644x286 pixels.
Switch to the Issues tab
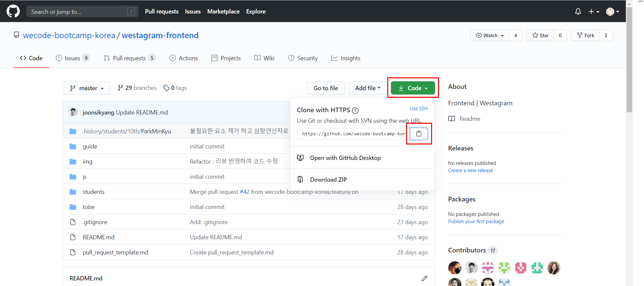tap(73, 58)
